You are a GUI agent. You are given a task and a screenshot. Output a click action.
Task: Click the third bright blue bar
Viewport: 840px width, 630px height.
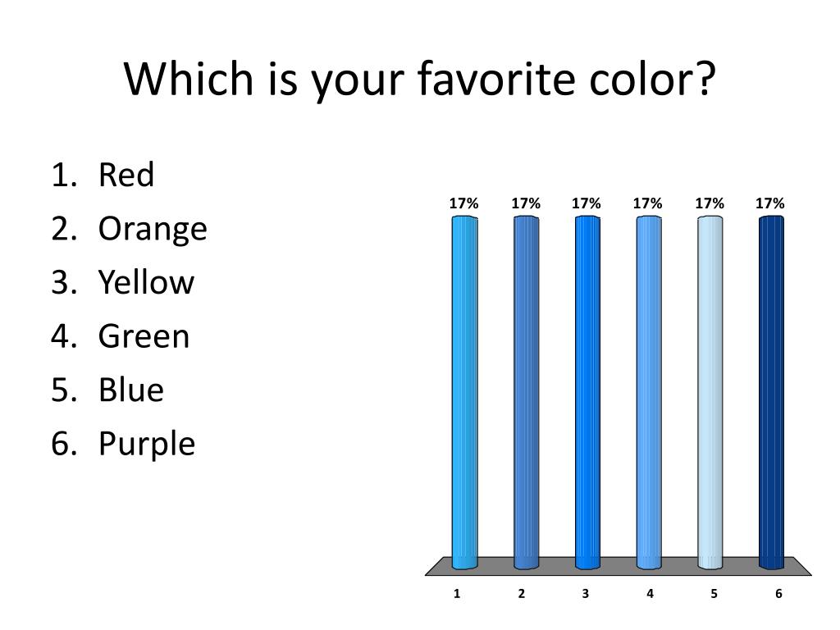pos(587,392)
